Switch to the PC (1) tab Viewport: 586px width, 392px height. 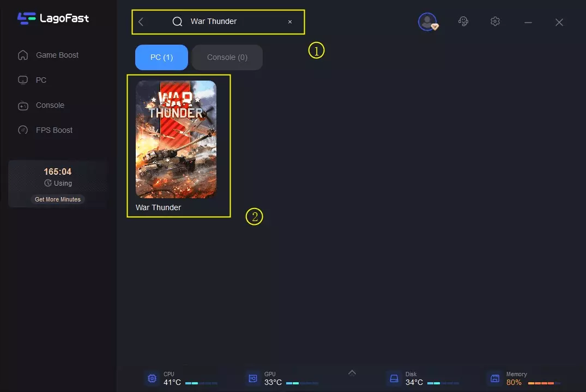click(161, 58)
